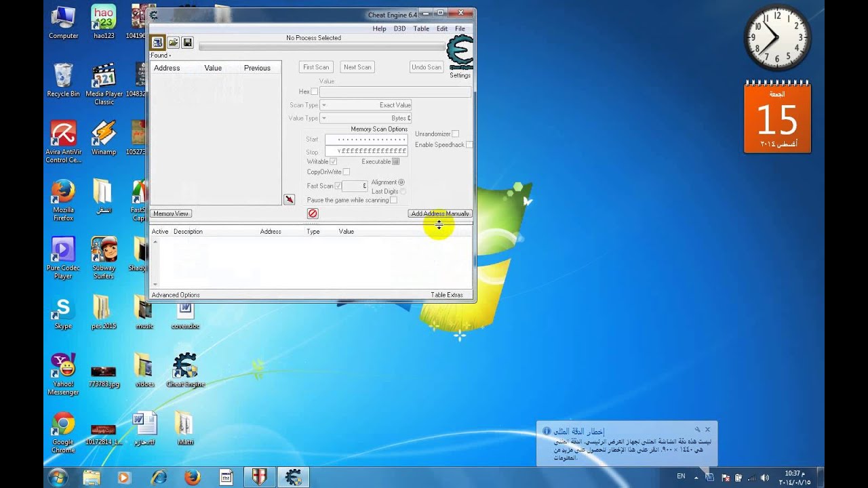Click the floppy disk save icon

click(x=187, y=43)
